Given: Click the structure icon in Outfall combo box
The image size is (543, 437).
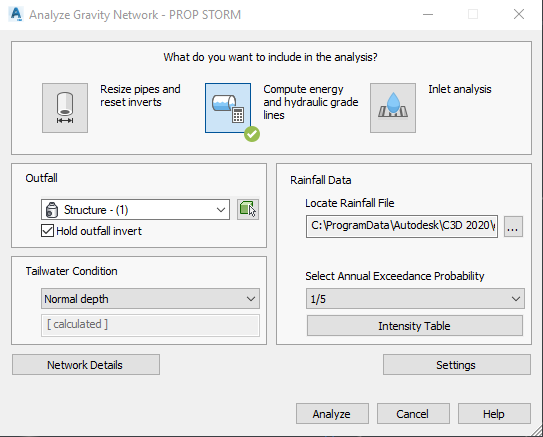Looking at the screenshot, I should point(52,209).
